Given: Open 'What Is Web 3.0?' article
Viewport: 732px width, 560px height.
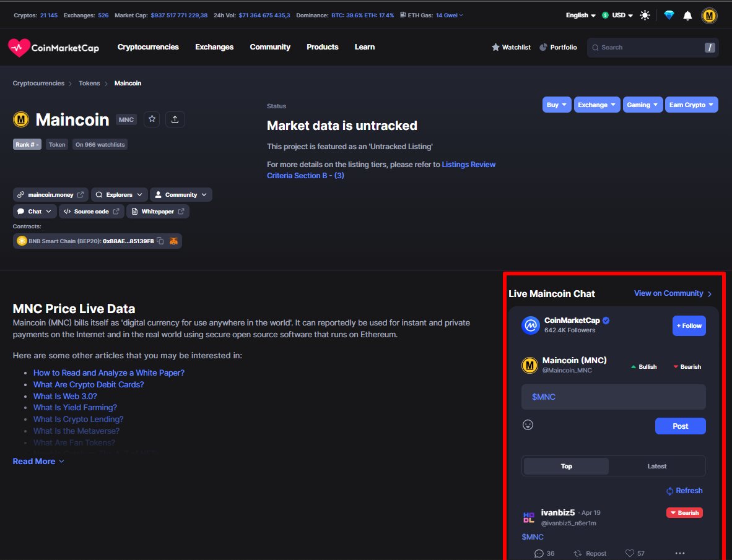Looking at the screenshot, I should pos(66,397).
